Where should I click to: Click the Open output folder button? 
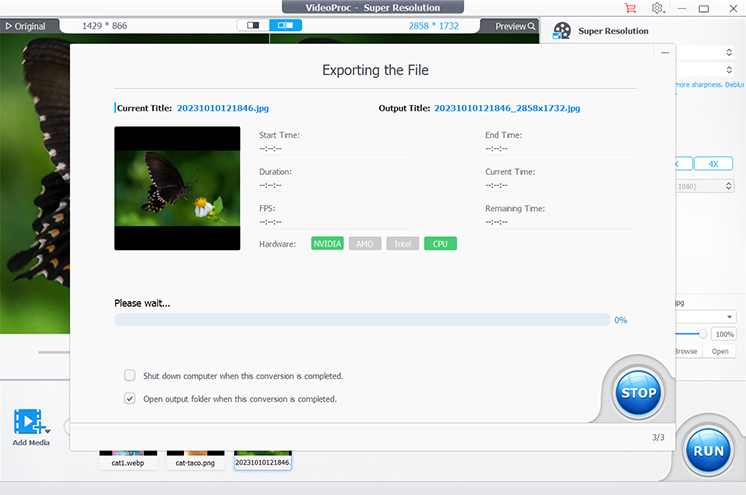pyautogui.click(x=720, y=351)
